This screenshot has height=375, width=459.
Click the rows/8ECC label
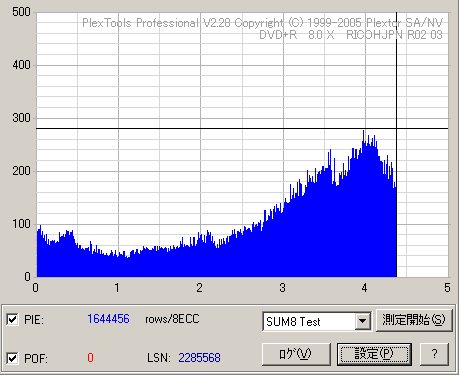click(172, 319)
